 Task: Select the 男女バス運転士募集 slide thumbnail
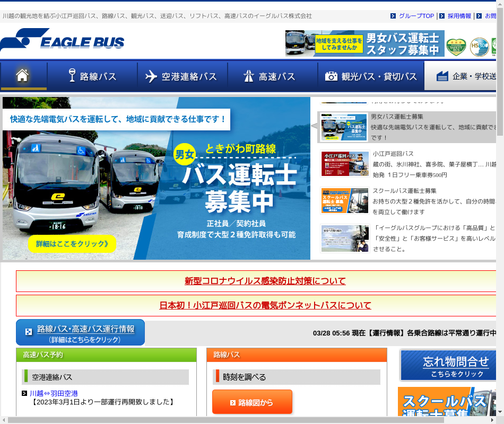click(344, 127)
